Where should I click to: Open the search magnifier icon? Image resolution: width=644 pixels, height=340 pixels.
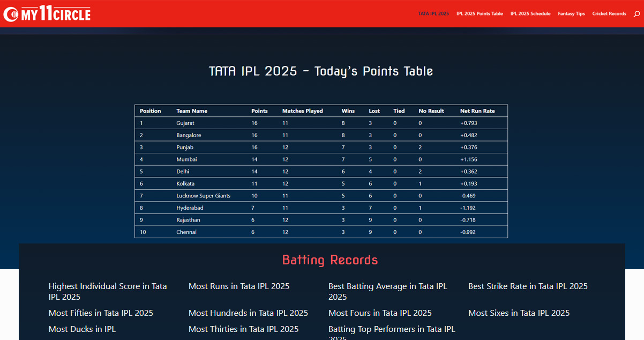coord(636,14)
